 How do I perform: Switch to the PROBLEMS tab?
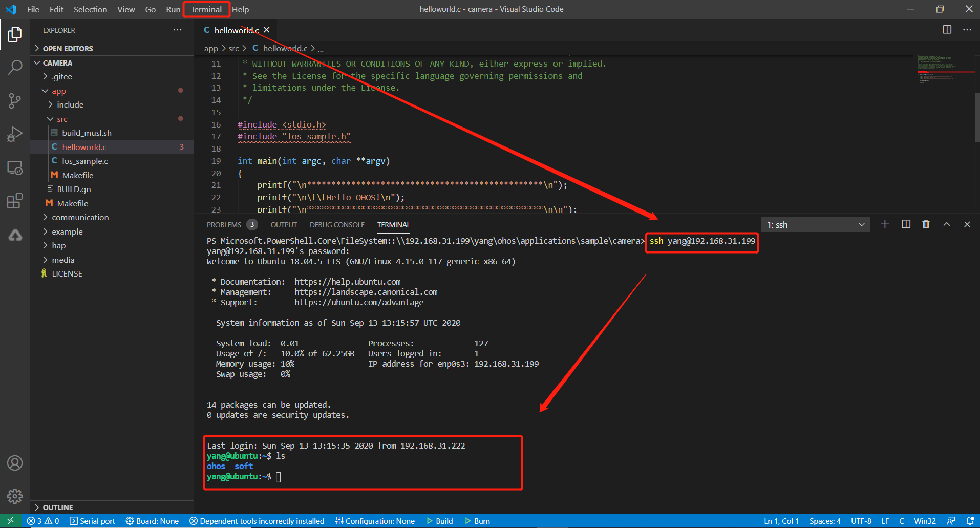tap(224, 225)
